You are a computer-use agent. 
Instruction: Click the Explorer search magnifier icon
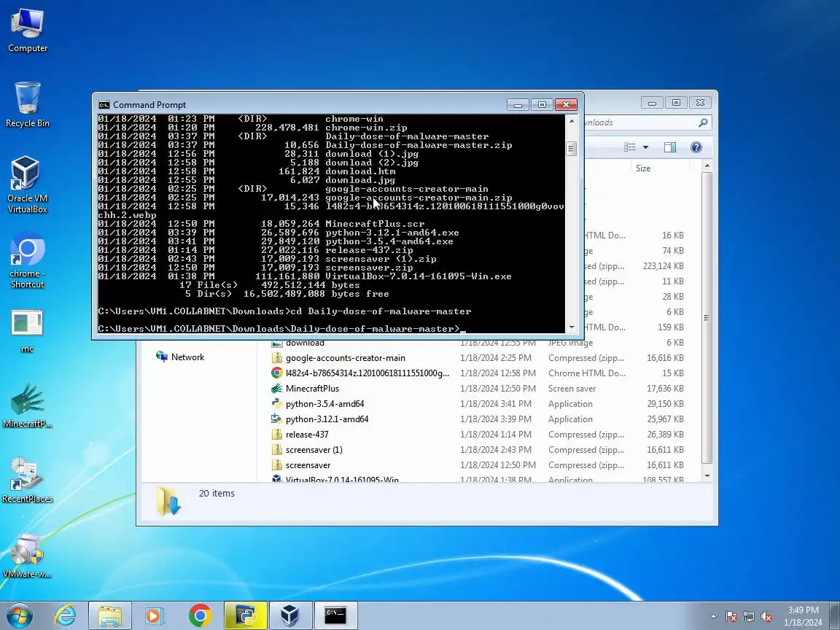703,122
